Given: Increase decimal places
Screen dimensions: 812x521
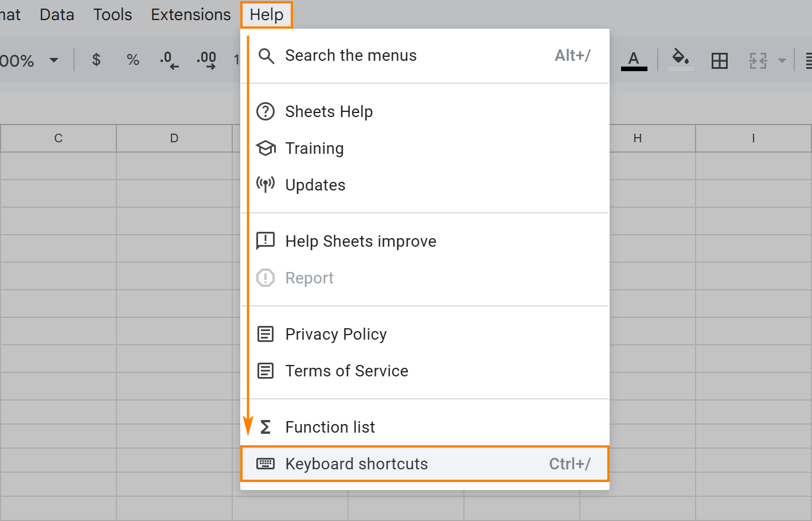Looking at the screenshot, I should 206,60.
